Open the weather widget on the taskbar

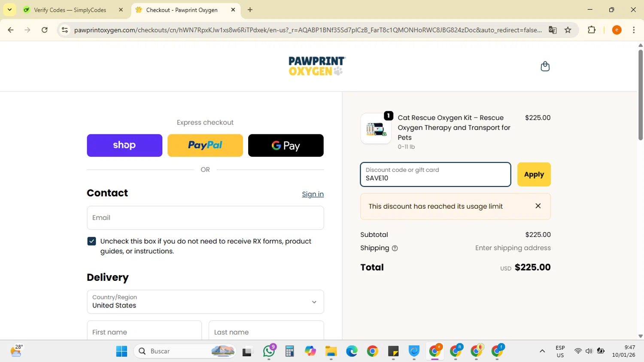[16, 351]
